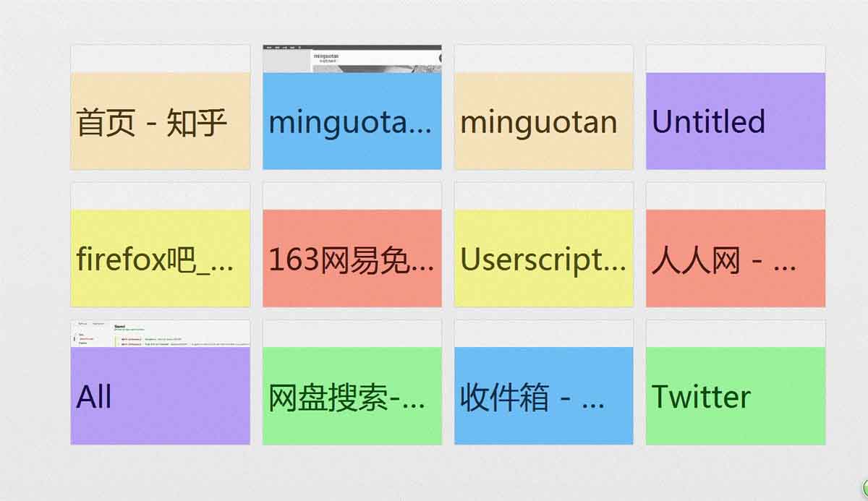Open the 人人网 - ... tab tile
This screenshot has height=501, width=868.
point(736,245)
